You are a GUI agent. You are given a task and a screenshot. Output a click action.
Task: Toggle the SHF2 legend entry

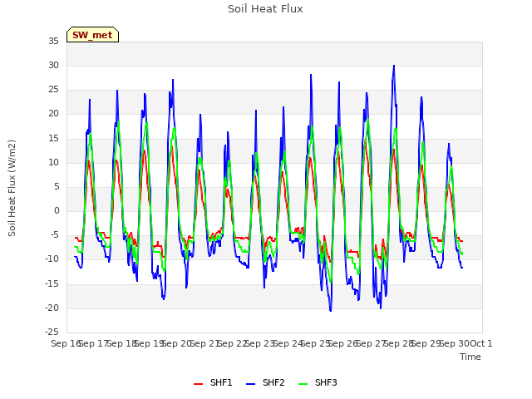(265, 382)
